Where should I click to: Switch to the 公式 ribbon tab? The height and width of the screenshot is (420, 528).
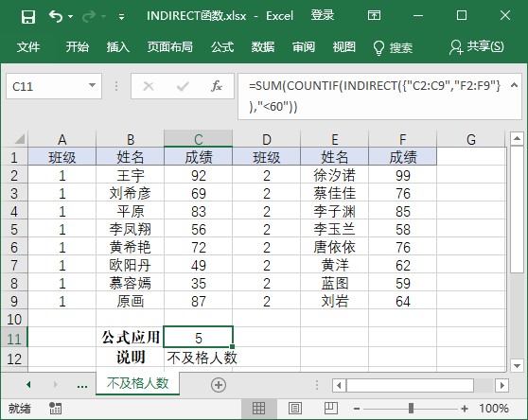(x=222, y=46)
